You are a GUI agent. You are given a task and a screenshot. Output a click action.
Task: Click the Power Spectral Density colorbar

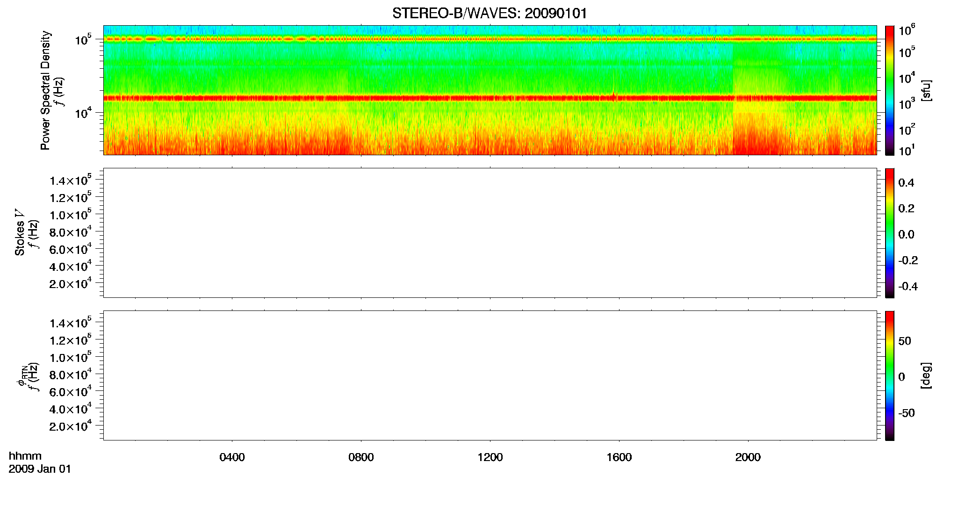890,90
